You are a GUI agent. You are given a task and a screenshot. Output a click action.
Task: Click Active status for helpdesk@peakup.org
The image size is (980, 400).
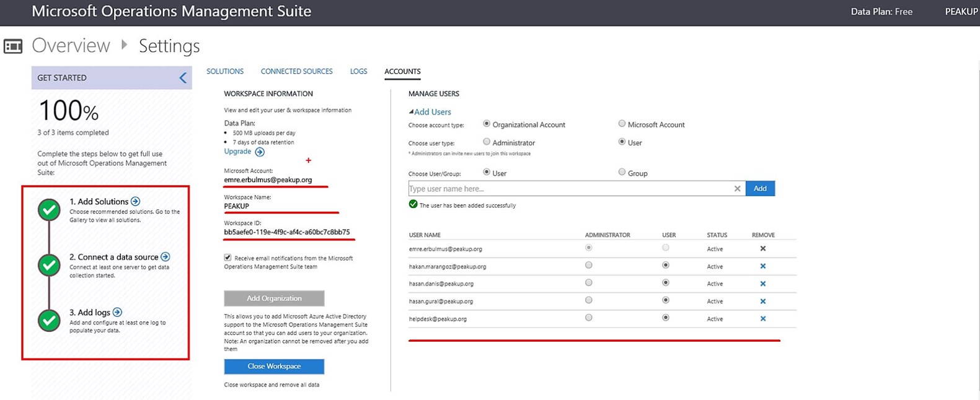tap(715, 320)
